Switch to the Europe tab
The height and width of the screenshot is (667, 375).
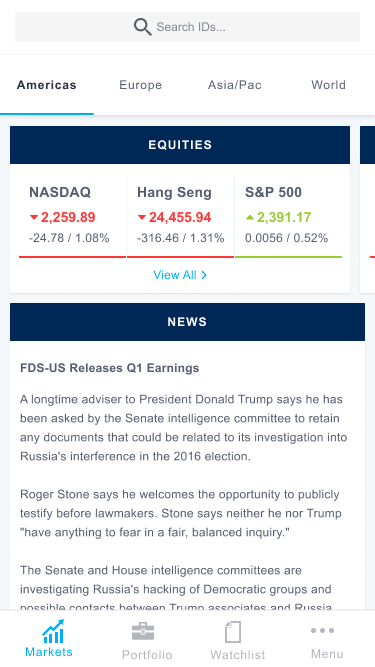[x=140, y=85]
